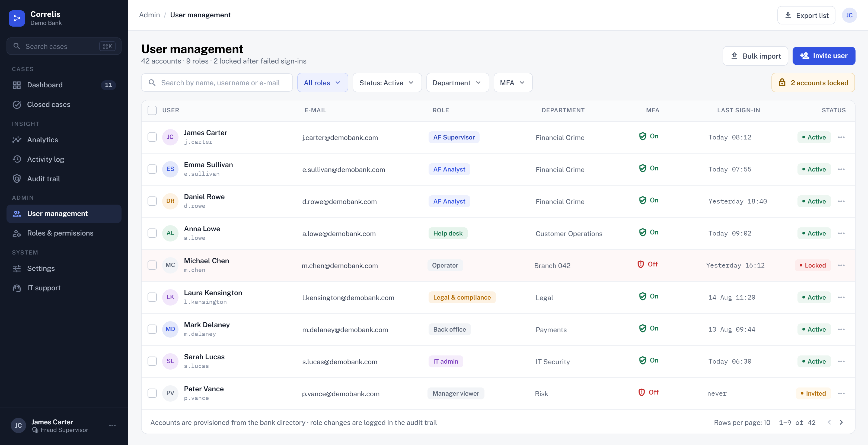868x445 pixels.
Task: Open more options for Anna Lowe row
Action: coord(841,233)
